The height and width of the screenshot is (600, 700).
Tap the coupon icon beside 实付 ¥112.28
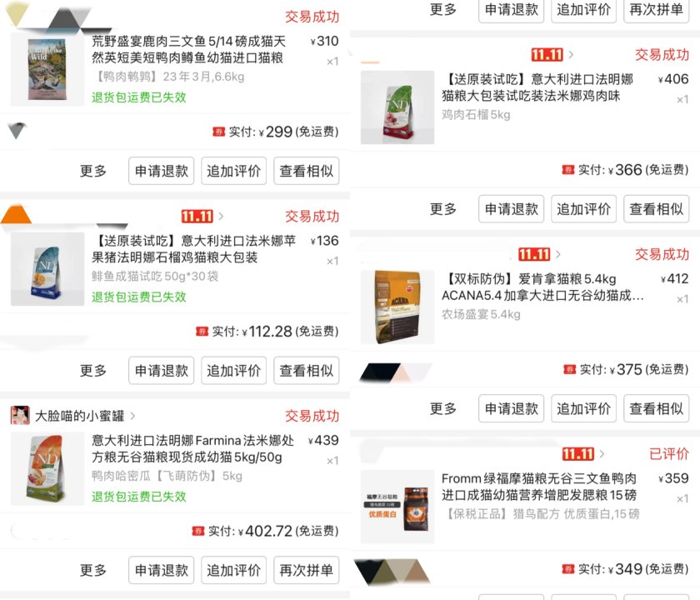point(202,332)
